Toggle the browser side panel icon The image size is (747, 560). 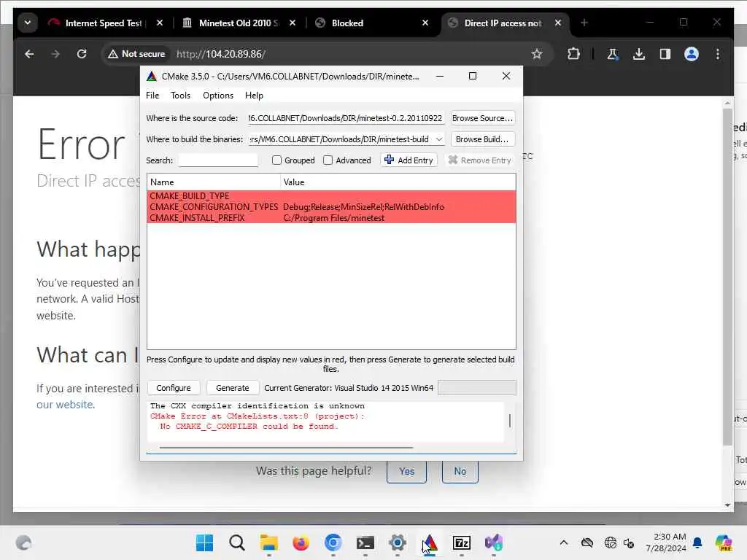(x=665, y=54)
